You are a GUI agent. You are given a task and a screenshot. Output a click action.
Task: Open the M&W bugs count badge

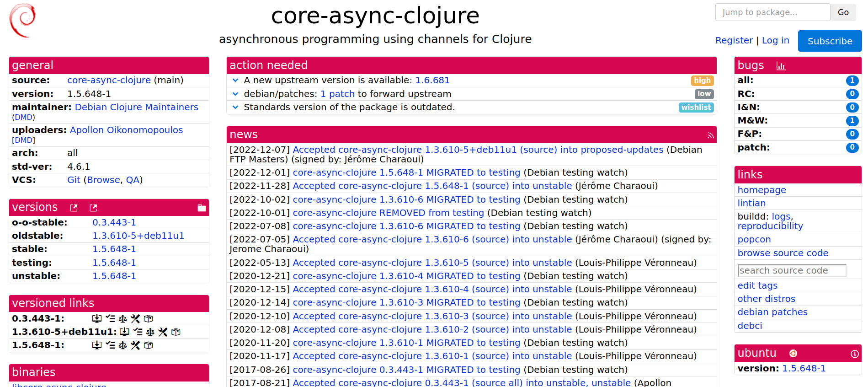coord(852,121)
